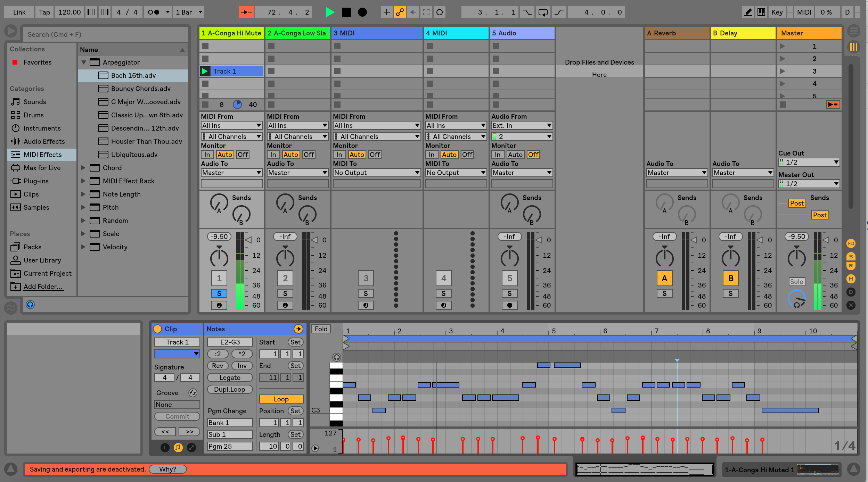The image size is (868, 482).
Task: Toggle the Draw Mode pencil icon
Action: [748, 12]
